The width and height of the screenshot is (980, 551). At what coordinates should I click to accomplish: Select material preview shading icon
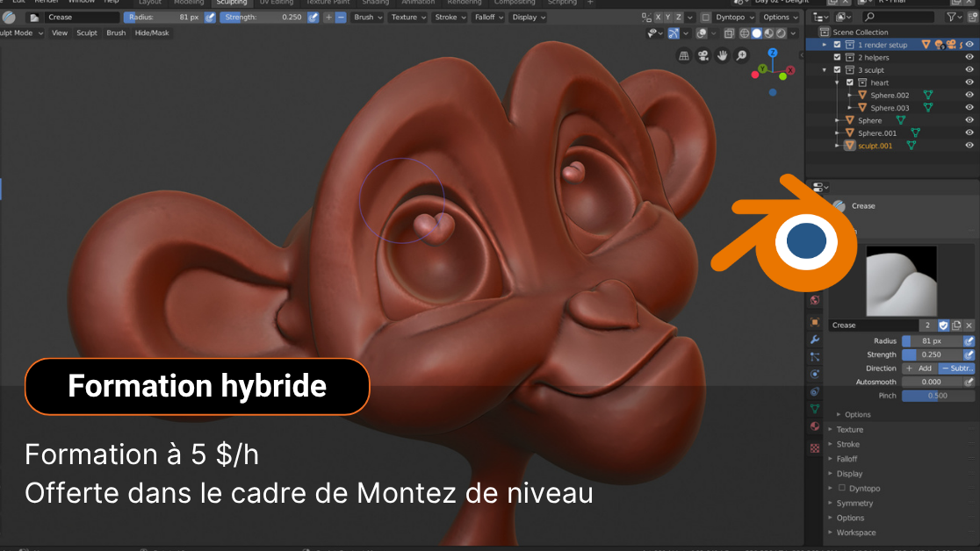768,33
